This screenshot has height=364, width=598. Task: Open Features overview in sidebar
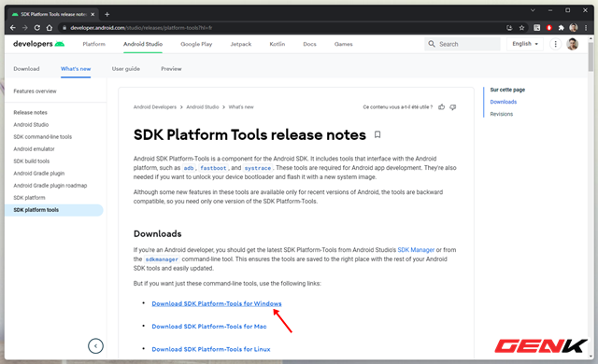35,91
